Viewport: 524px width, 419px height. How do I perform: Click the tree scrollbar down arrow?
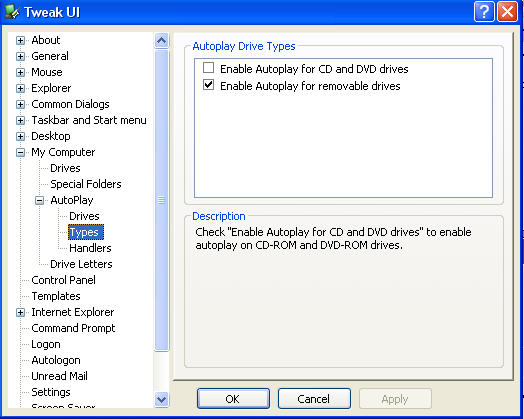[x=162, y=400]
